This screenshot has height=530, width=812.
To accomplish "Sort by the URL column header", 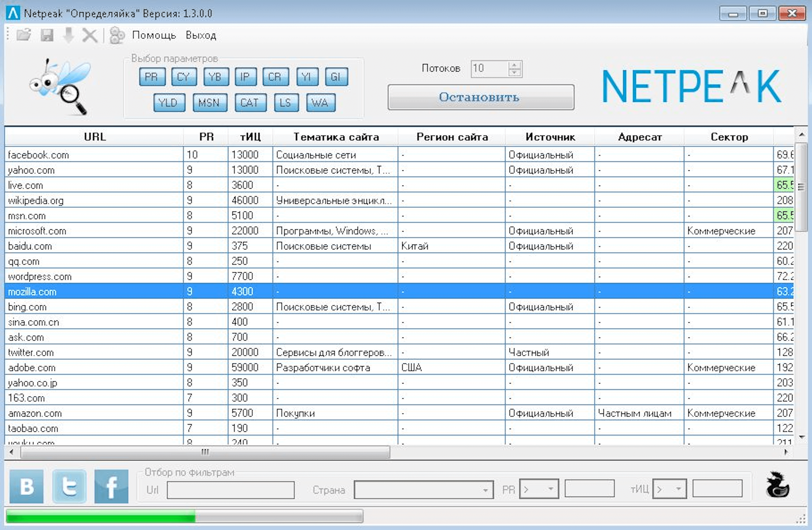I will pyautogui.click(x=94, y=137).
